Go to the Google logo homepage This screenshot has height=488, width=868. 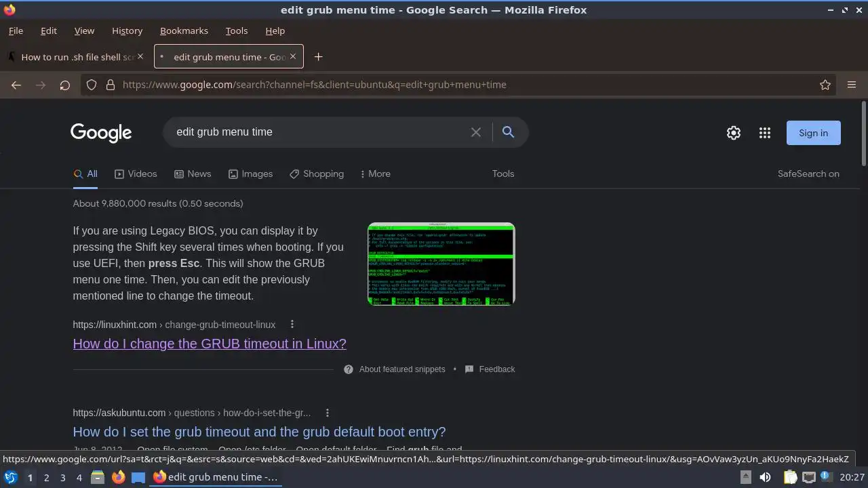tap(101, 133)
